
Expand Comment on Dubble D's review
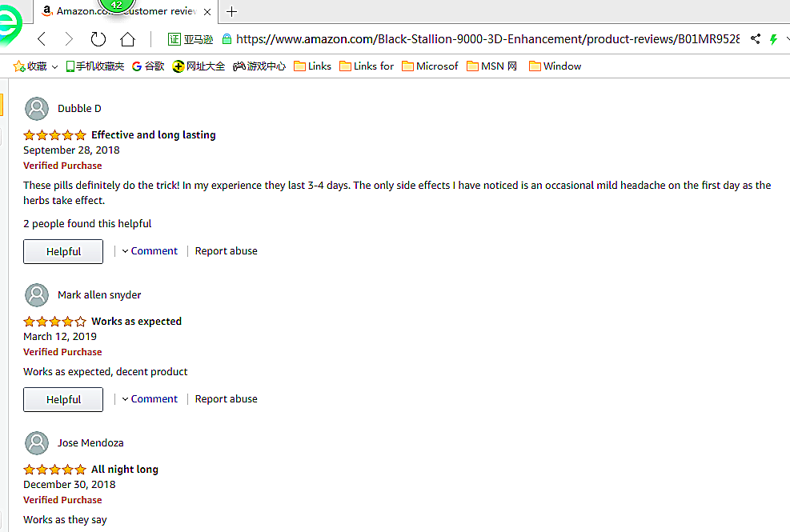150,251
